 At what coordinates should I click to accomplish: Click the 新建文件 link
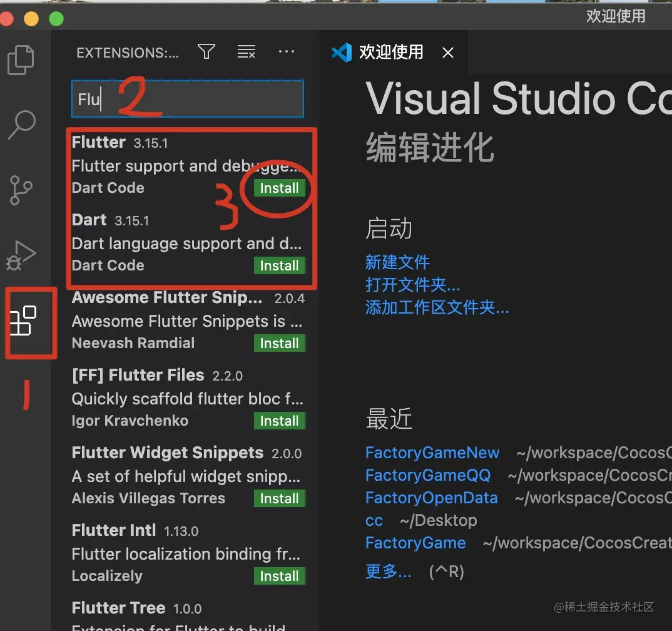pyautogui.click(x=397, y=262)
